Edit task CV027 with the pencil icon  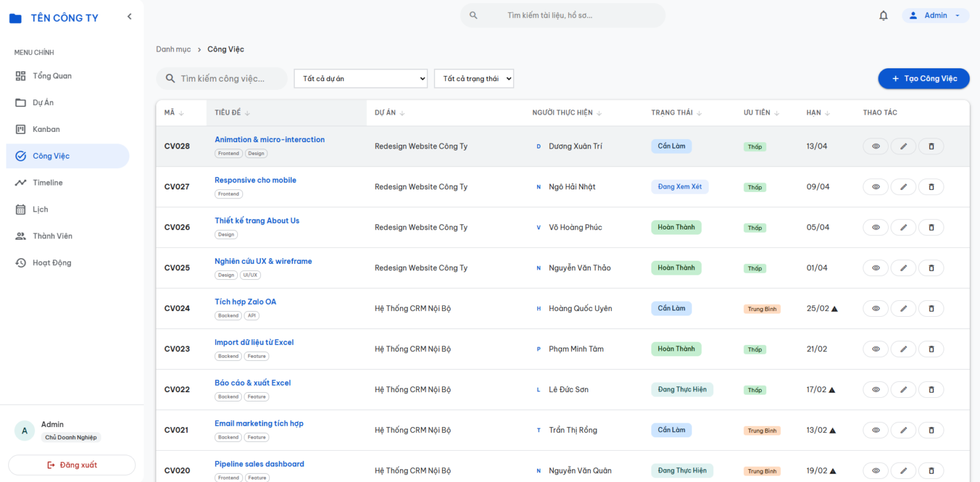(903, 187)
